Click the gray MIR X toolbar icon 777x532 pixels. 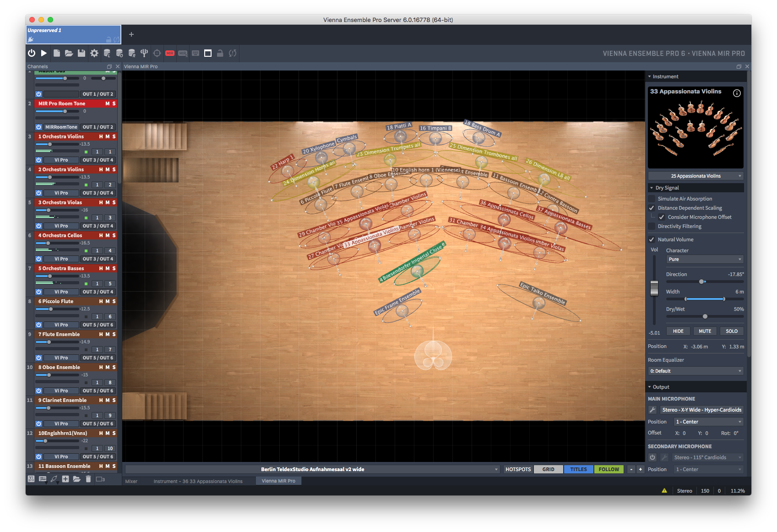point(183,53)
